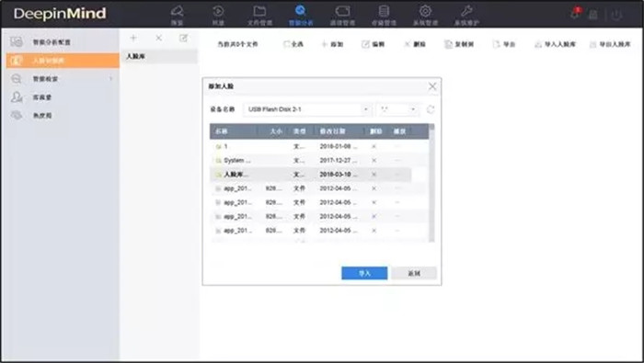The width and height of the screenshot is (644, 363).
Task: Click the 2017-12-27 modified date cell
Action: (339, 161)
